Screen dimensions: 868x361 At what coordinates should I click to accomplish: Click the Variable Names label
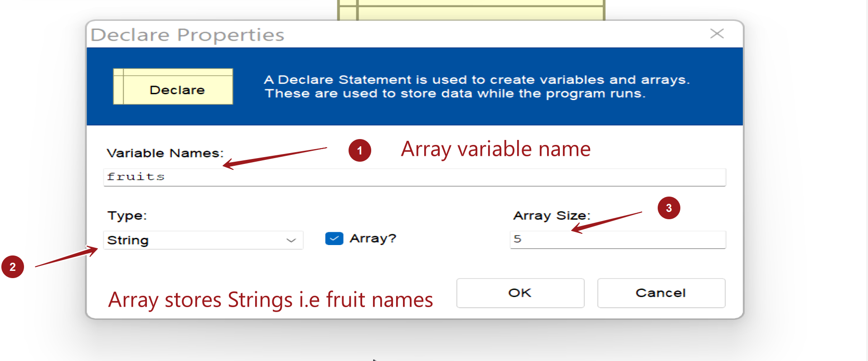pos(165,153)
